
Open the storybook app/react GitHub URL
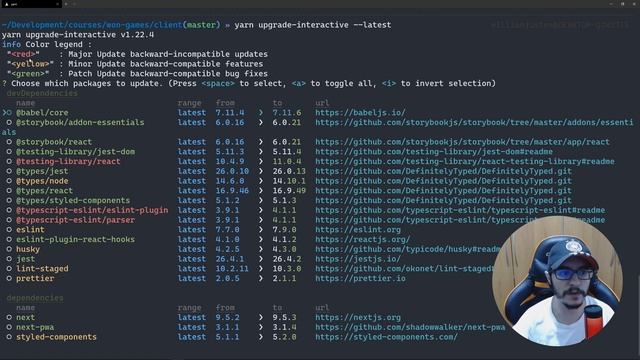pyautogui.click(x=462, y=142)
